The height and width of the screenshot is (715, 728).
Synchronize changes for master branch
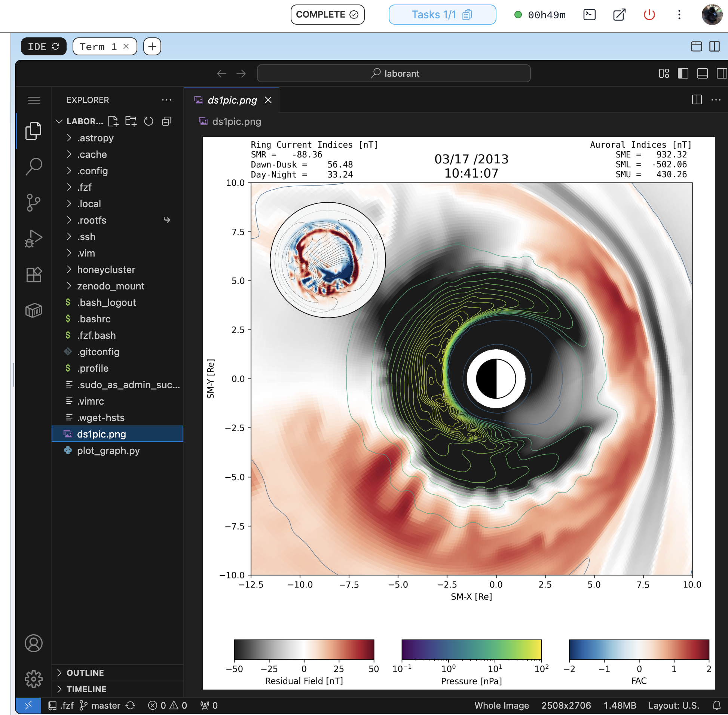pos(130,706)
